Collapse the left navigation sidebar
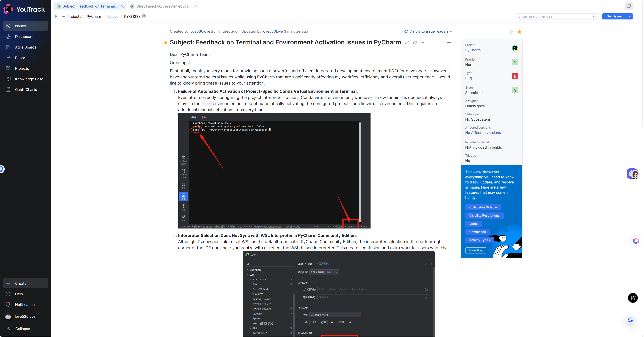This screenshot has width=644, height=337. coord(23,328)
